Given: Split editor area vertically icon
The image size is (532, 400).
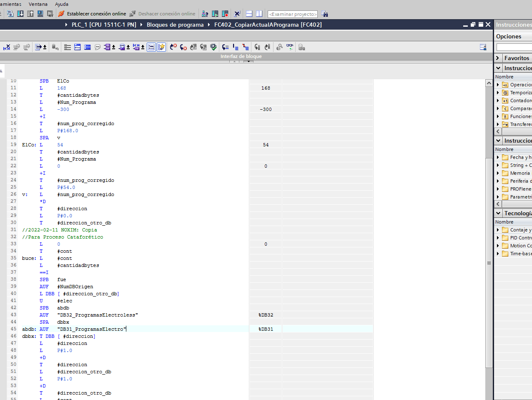Looking at the screenshot, I should [259, 14].
